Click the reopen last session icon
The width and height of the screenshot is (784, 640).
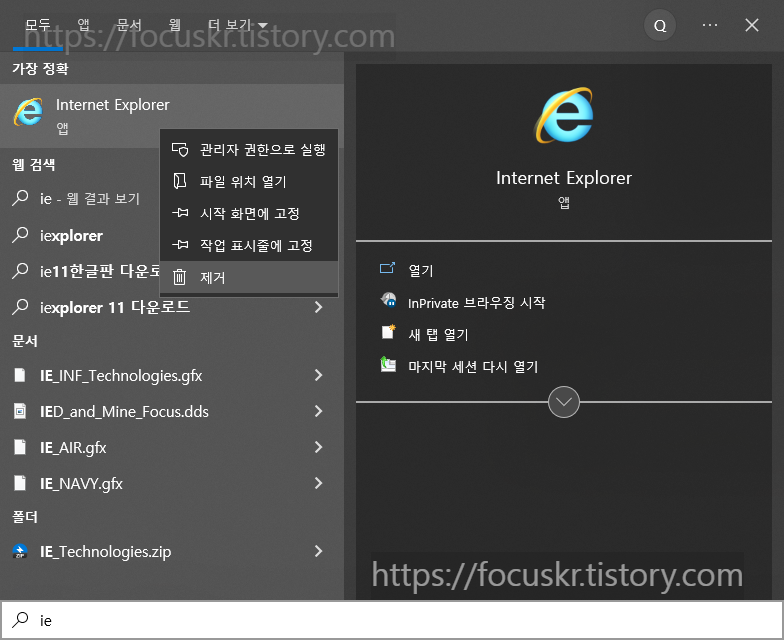388,364
